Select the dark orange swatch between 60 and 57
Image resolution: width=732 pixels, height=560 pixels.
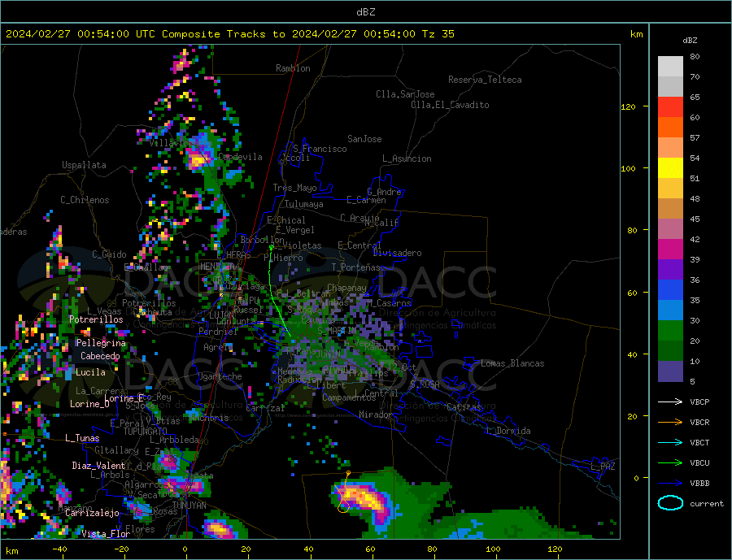point(670,127)
